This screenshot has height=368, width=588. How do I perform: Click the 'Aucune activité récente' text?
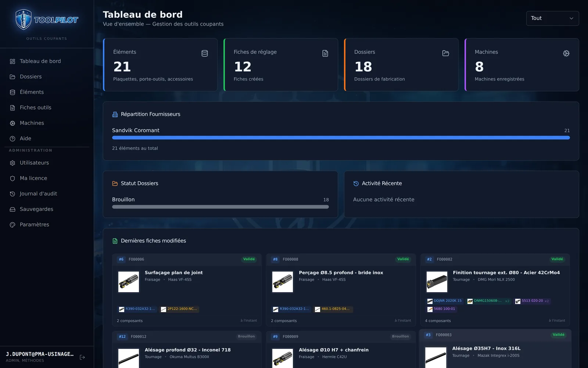point(384,199)
